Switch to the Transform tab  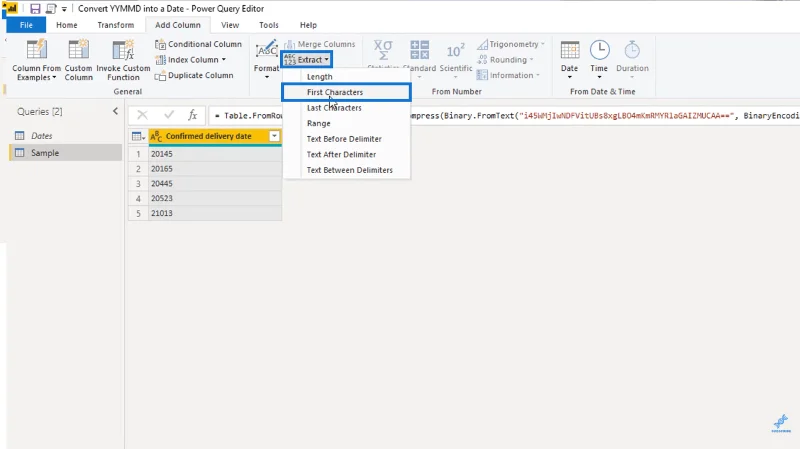(116, 25)
